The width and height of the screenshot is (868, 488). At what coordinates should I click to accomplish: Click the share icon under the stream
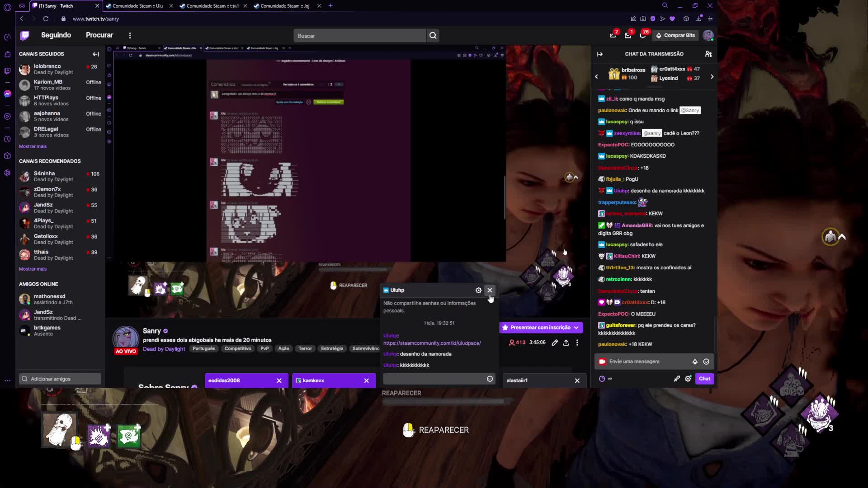point(566,343)
